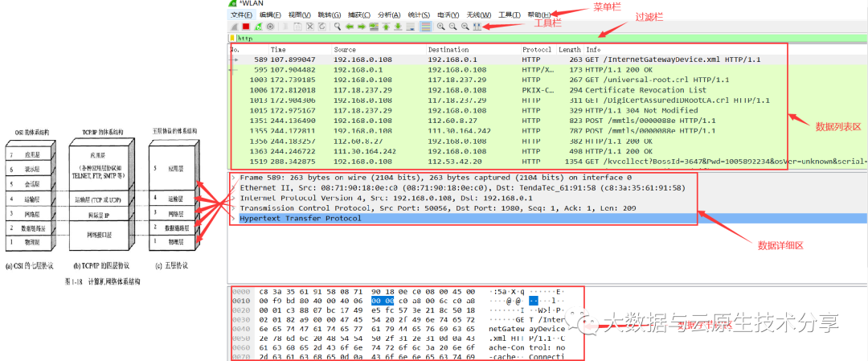This screenshot has width=868, height=361.
Task: Click highlighted 00 00 bytes in hex pane
Action: [383, 302]
